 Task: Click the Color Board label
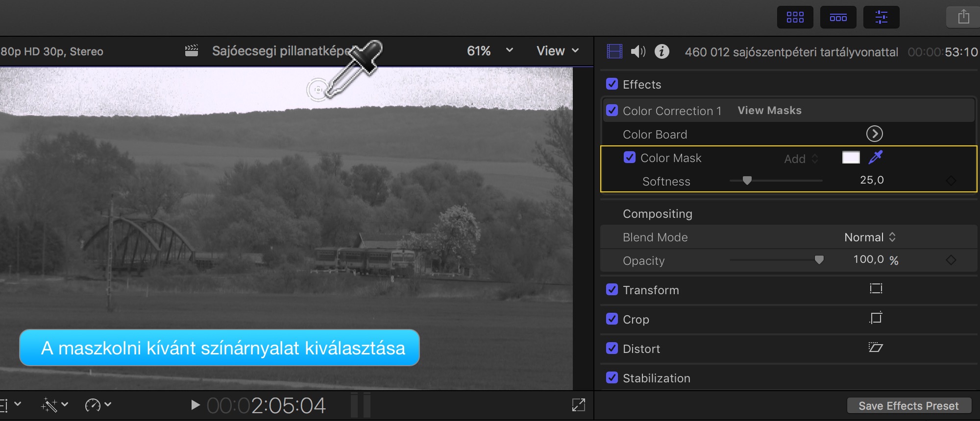[655, 134]
